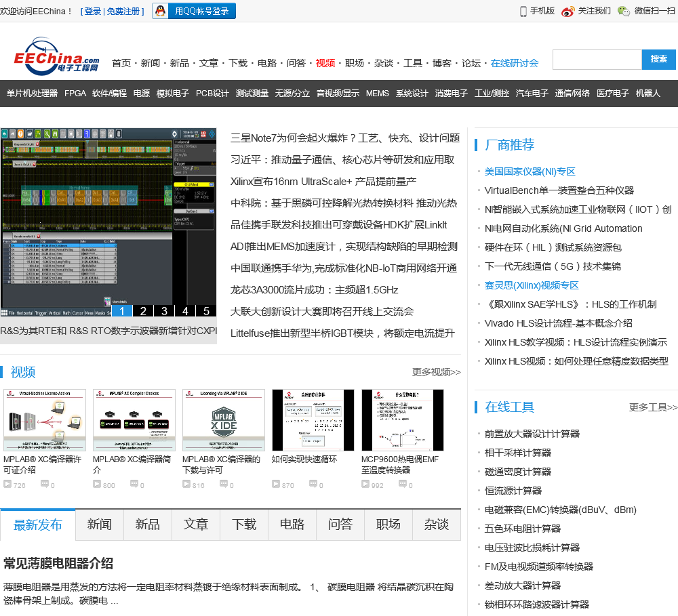Open 龙芯3A3000流片成功 headline
The image size is (678, 616).
314,289
